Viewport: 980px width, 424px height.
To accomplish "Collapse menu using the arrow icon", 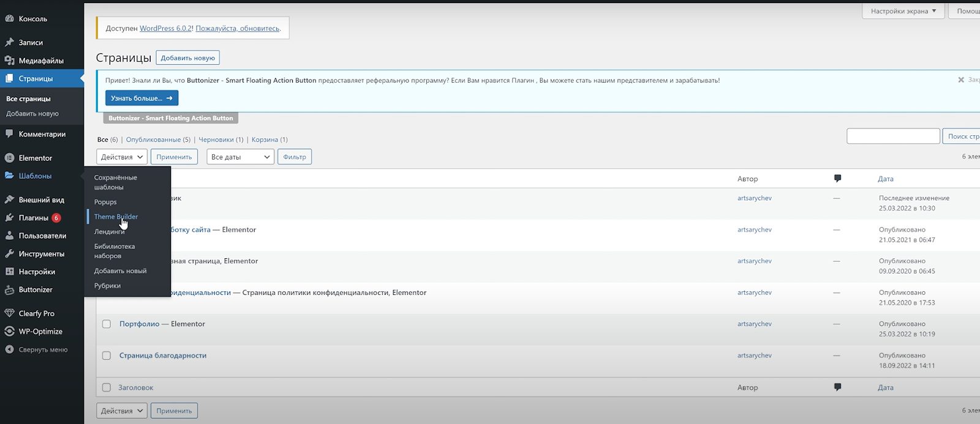I will pos(9,350).
